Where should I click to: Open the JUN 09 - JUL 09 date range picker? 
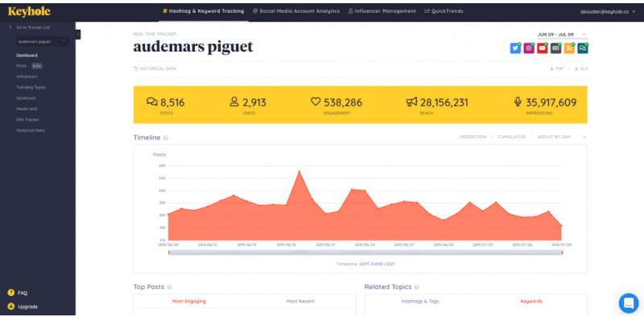click(x=562, y=35)
